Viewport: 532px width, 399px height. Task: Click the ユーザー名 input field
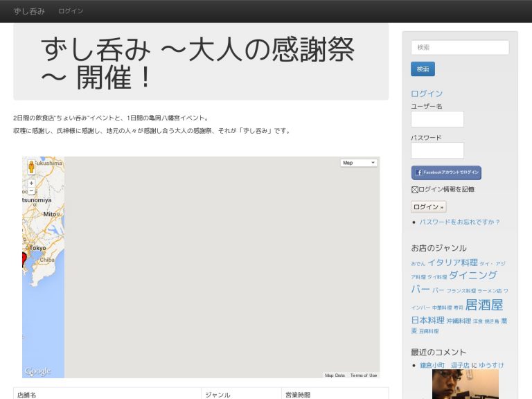[x=437, y=119]
